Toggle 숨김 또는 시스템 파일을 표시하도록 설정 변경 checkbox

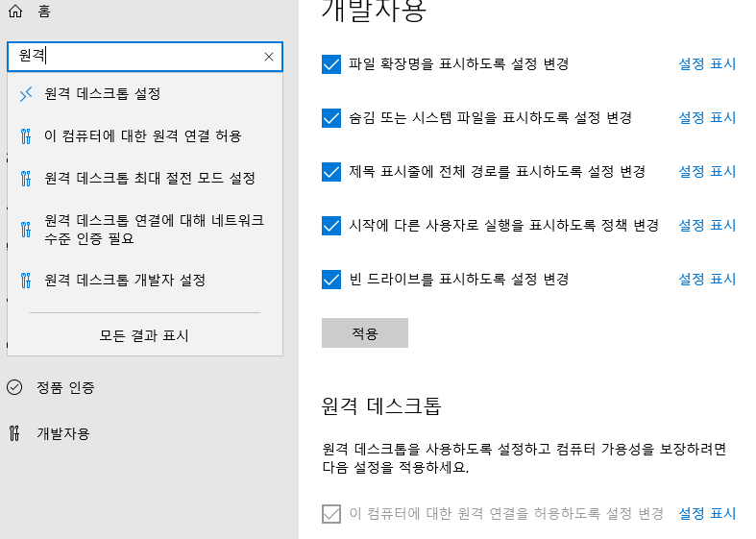click(x=331, y=118)
